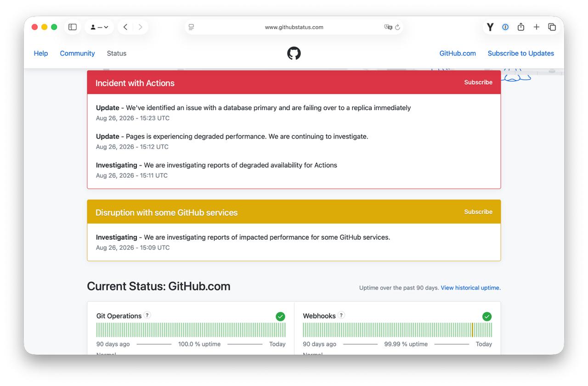Open the Y extension icon in the toolbar
Screen dimensions: 588x386
[490, 27]
